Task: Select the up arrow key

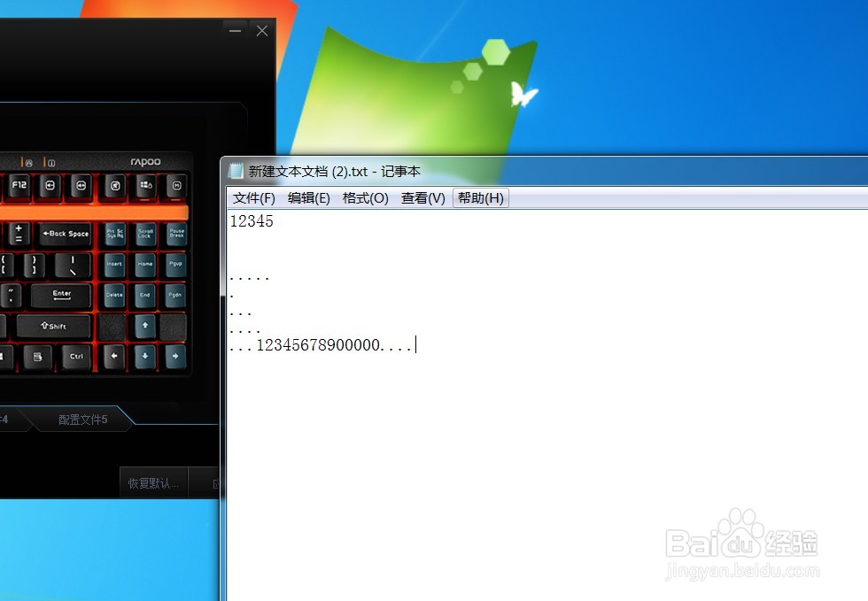Action: pos(145,326)
